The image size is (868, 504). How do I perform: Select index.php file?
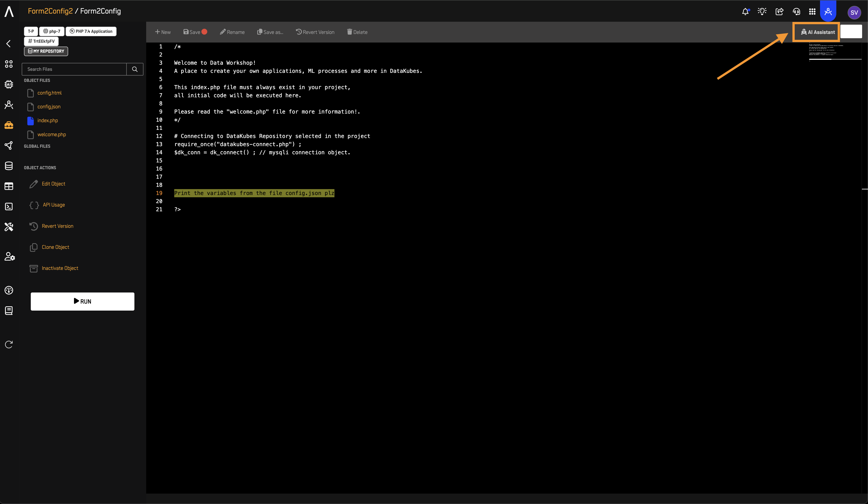[48, 121]
